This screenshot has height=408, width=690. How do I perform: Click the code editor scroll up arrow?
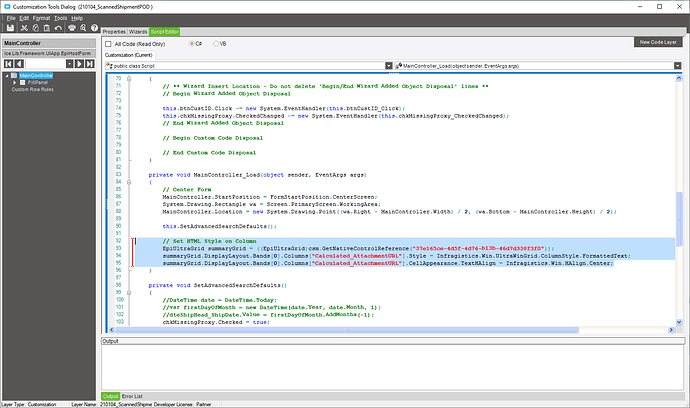tap(679, 78)
